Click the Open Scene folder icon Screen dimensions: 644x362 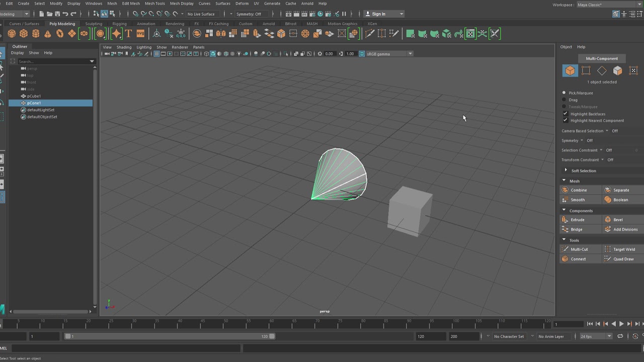49,14
